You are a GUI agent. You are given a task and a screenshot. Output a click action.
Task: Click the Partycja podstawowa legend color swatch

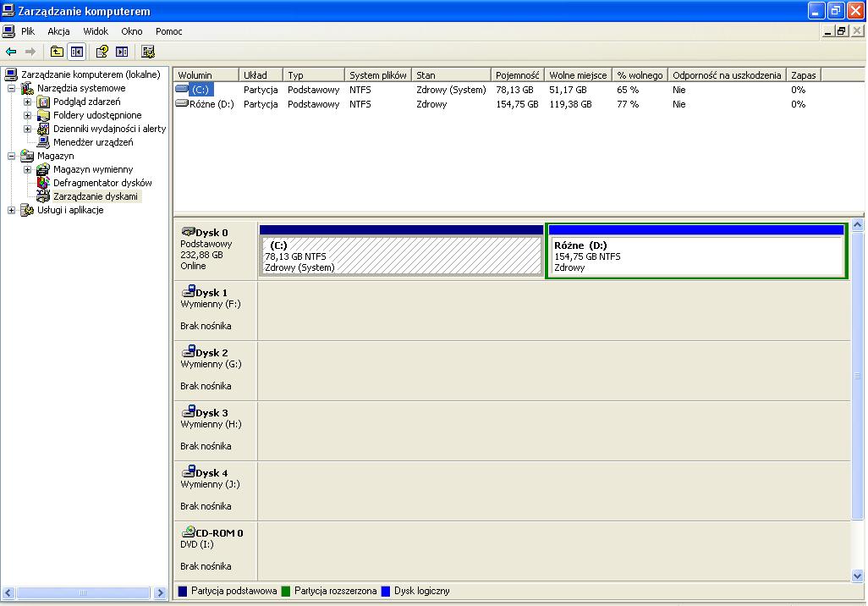pos(183,591)
